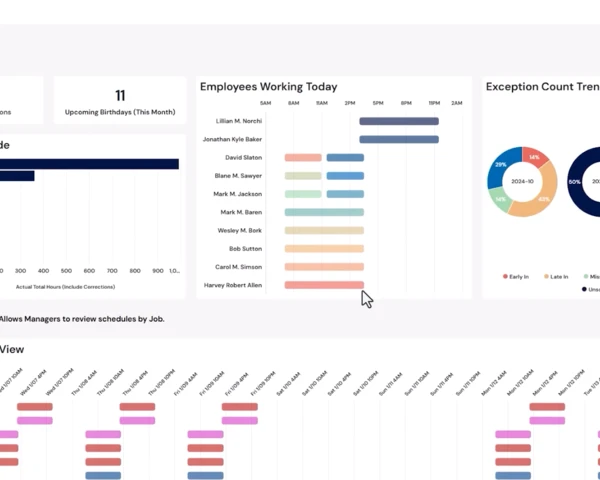
Task: Click the Thu 1/08 4PM timeline label
Action: (x=136, y=382)
